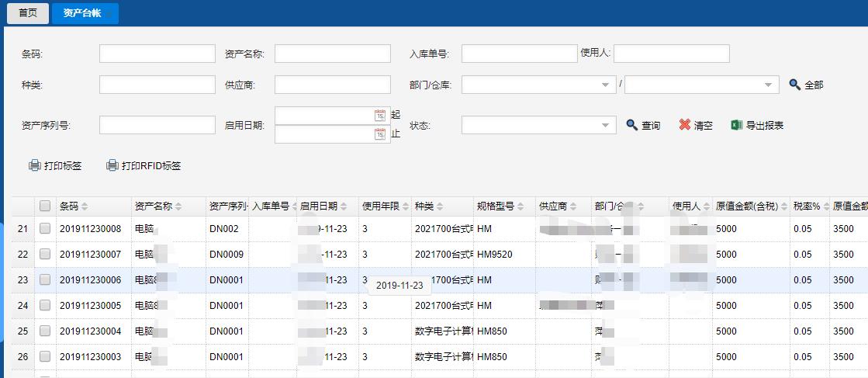Click the red X 清空 icon
868x378 pixels.
coord(684,125)
